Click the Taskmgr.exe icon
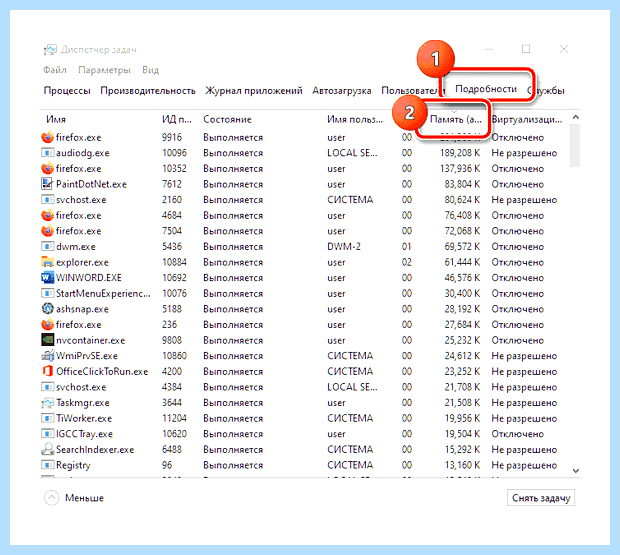 pyautogui.click(x=47, y=402)
